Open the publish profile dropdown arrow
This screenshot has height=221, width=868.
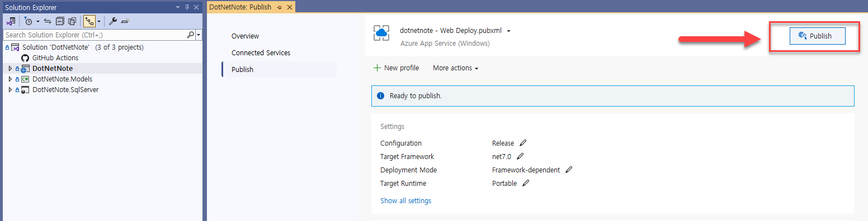click(508, 31)
